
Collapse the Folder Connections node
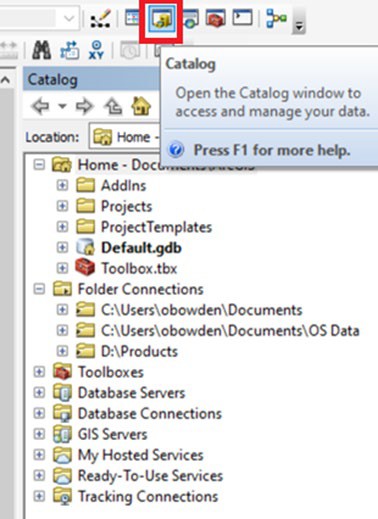pos(39,289)
